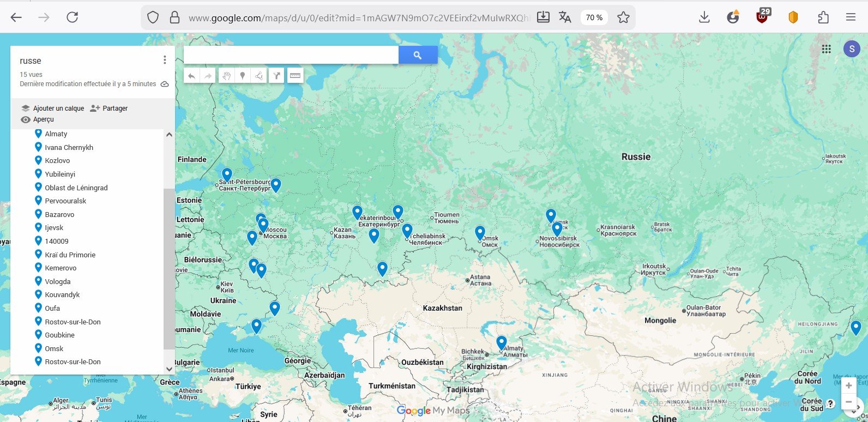Click the map search input field

pyautogui.click(x=291, y=55)
